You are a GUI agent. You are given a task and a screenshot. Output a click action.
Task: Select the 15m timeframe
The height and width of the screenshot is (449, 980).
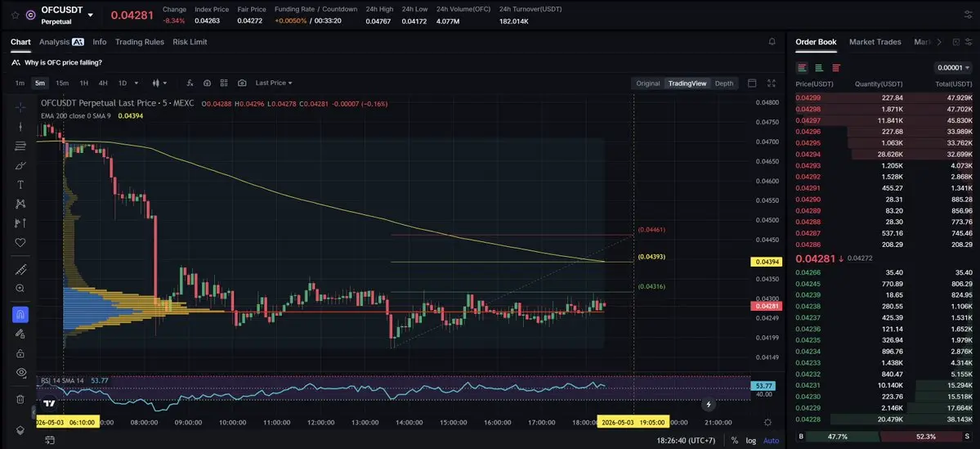(x=62, y=83)
